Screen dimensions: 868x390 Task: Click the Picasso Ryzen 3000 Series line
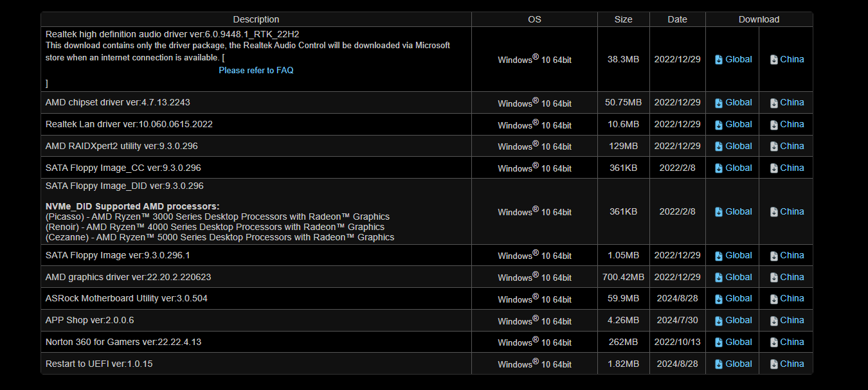[x=217, y=217]
